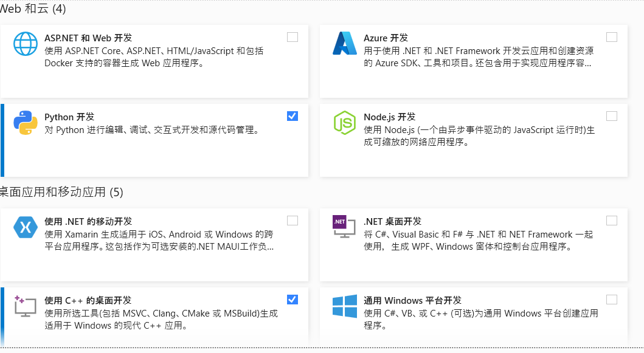
Task: Click the Web 和云 (4) section heading
Action: click(33, 9)
